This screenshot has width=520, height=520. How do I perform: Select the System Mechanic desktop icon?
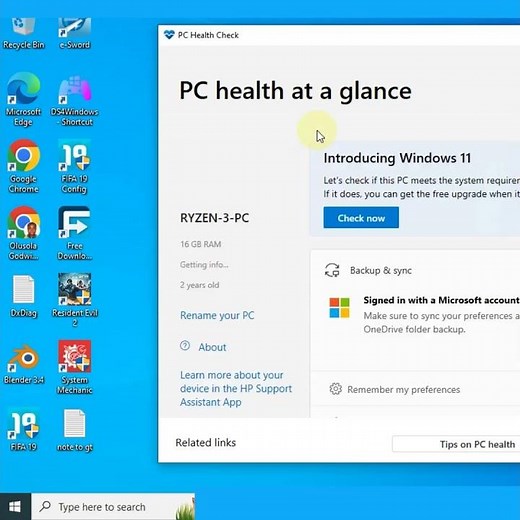74,367
